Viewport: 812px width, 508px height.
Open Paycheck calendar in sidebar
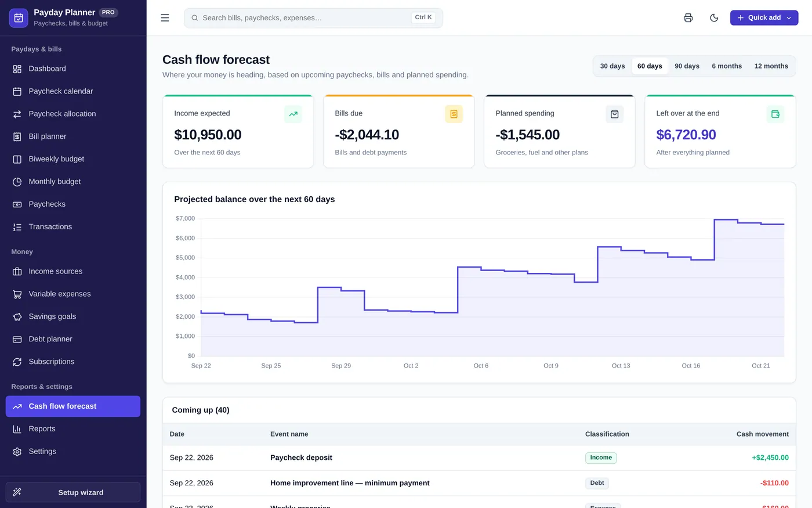(x=73, y=91)
